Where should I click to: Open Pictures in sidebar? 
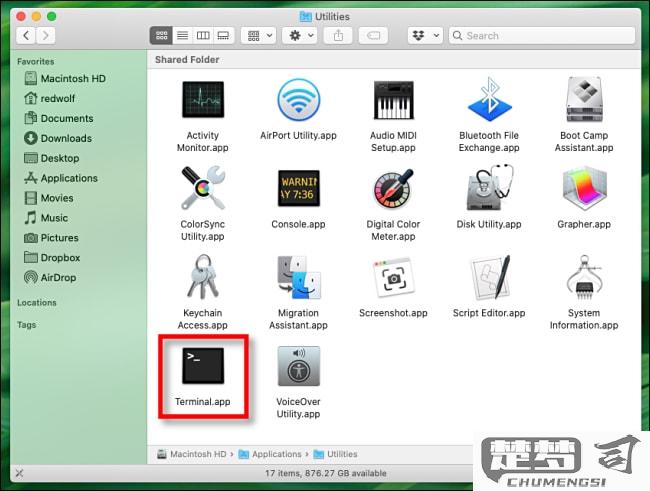pyautogui.click(x=51, y=238)
